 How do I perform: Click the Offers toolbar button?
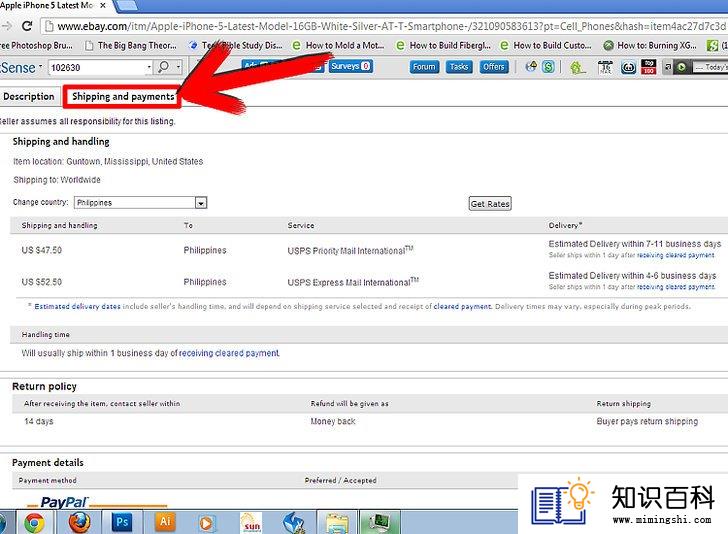[493, 67]
